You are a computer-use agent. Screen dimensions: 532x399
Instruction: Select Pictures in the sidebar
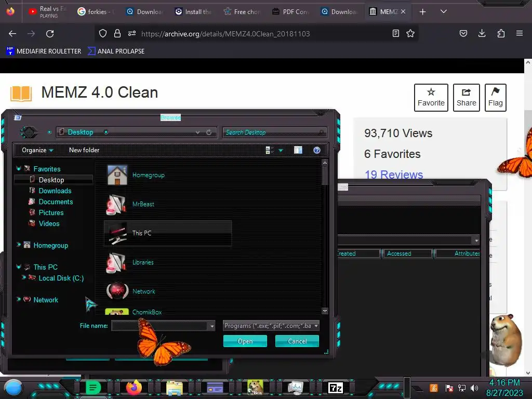tap(51, 212)
